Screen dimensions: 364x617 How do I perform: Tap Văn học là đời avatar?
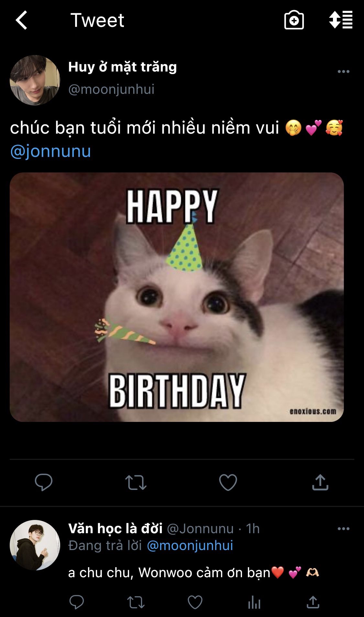(x=35, y=545)
